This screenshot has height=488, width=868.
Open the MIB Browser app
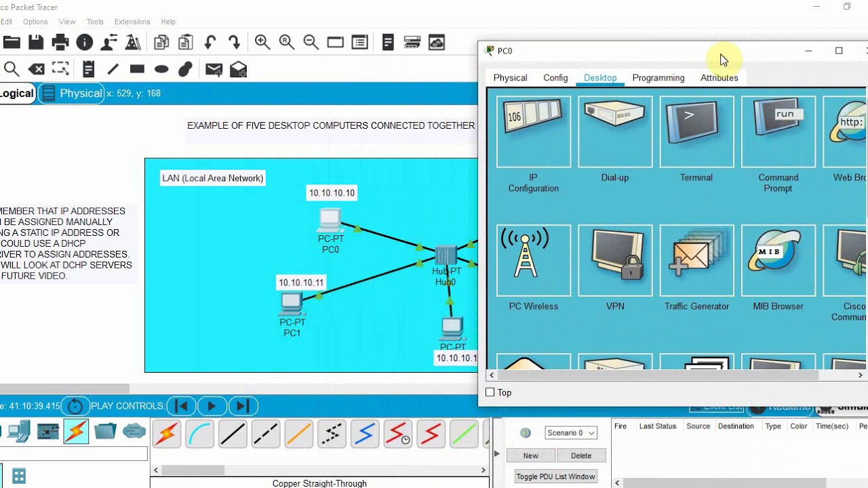click(778, 261)
